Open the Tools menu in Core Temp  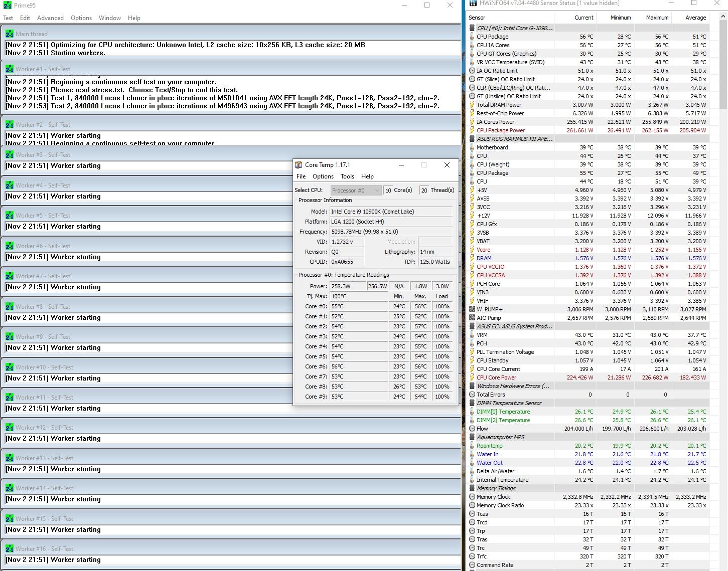[x=347, y=176]
